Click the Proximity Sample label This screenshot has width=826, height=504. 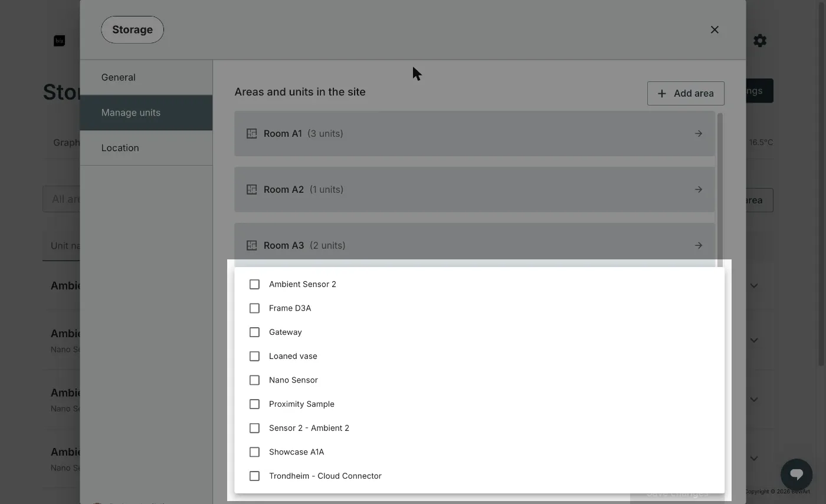[301, 404]
